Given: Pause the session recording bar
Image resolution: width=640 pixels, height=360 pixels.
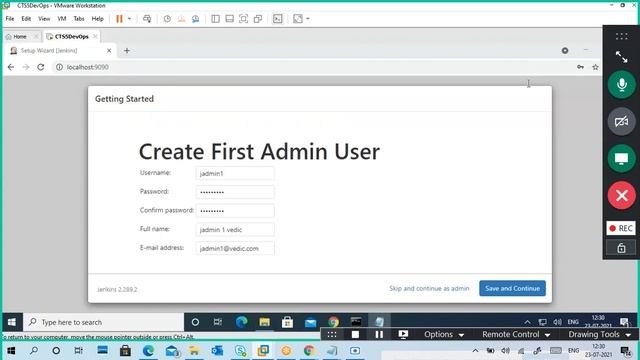Looking at the screenshot, I should tap(379, 335).
